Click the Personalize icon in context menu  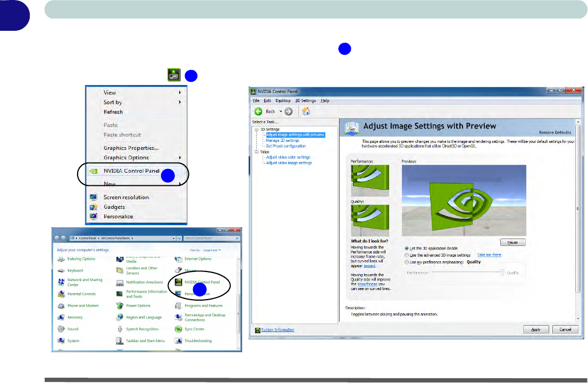tap(94, 216)
